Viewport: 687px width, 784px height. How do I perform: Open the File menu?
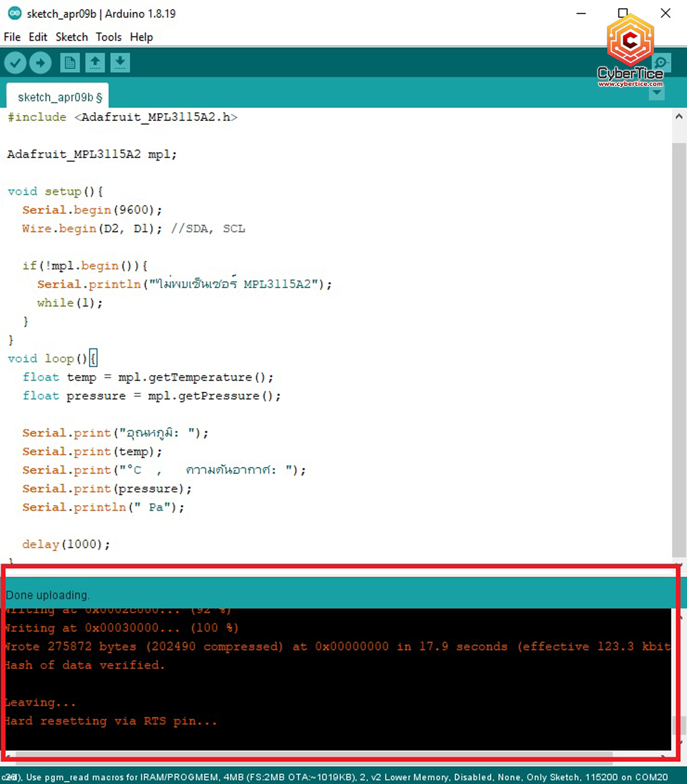12,37
